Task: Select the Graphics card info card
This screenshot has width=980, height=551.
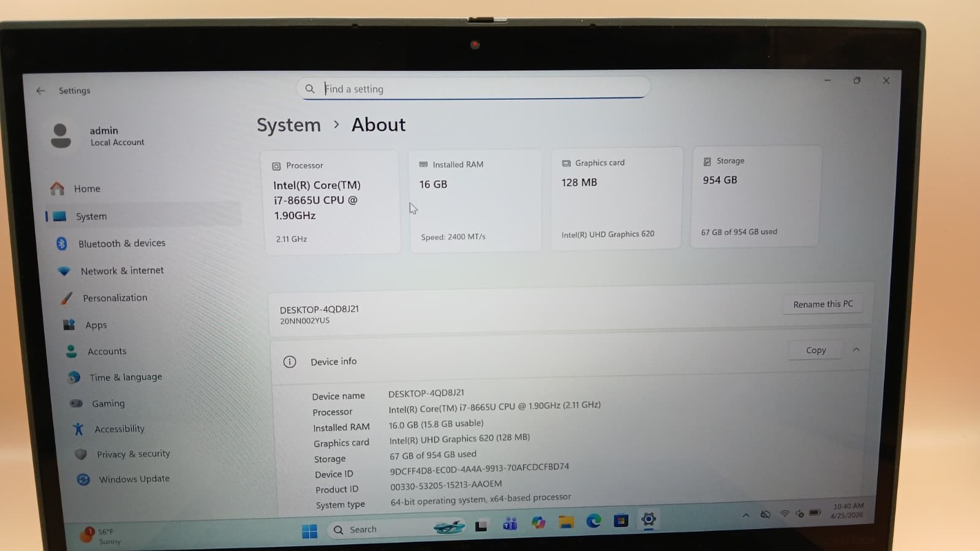Action: point(616,198)
